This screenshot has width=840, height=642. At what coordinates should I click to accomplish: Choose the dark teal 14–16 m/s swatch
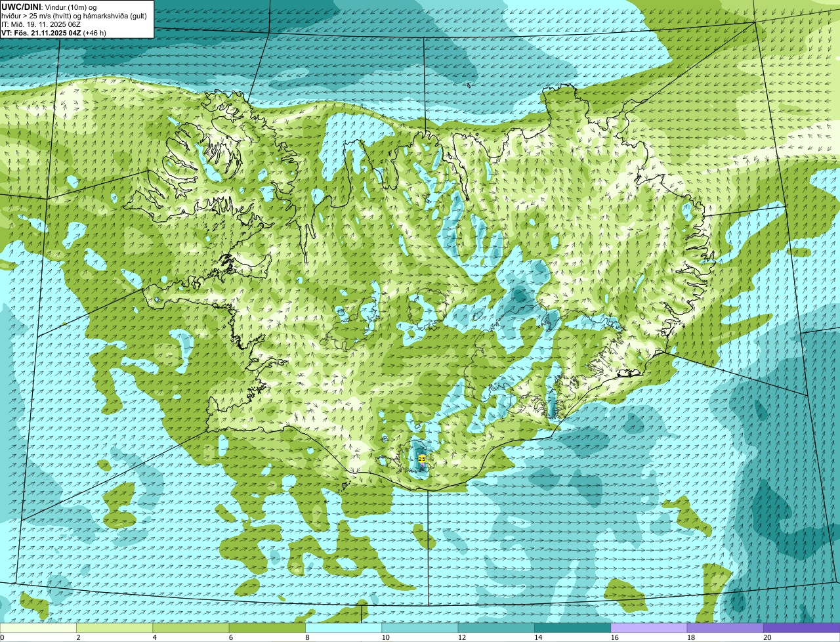tap(572, 628)
